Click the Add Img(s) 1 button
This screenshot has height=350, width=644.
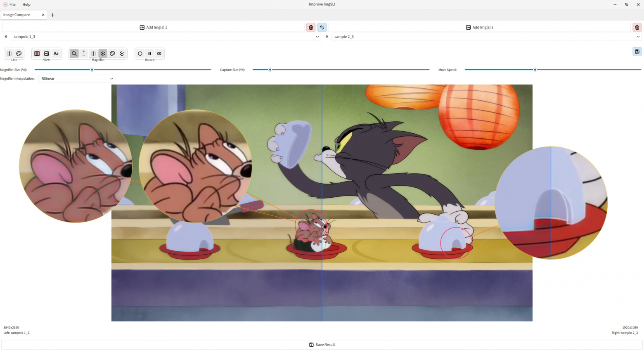[154, 27]
